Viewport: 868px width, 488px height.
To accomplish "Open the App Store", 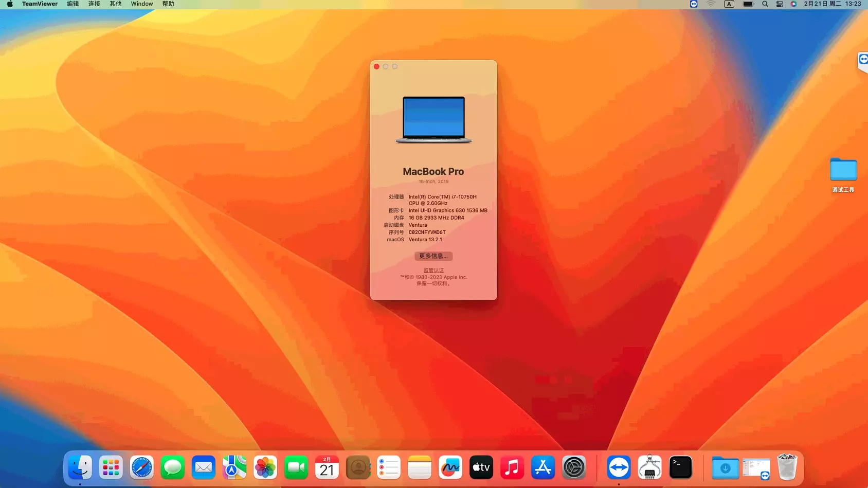I will pyautogui.click(x=543, y=467).
